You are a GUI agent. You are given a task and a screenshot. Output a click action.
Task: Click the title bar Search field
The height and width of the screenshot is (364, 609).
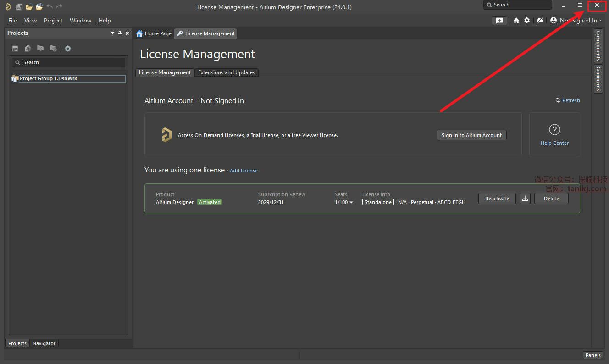point(518,5)
